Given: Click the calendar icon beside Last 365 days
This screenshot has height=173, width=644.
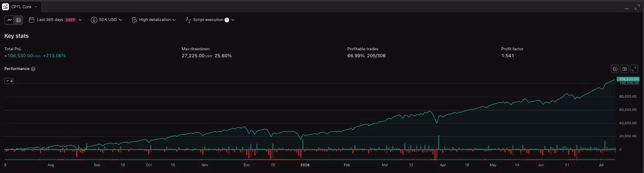Looking at the screenshot, I should 31,20.
